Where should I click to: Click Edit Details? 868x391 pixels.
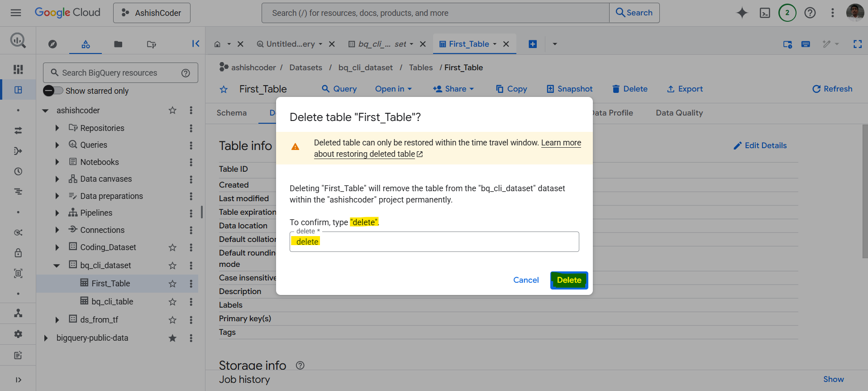pyautogui.click(x=760, y=145)
